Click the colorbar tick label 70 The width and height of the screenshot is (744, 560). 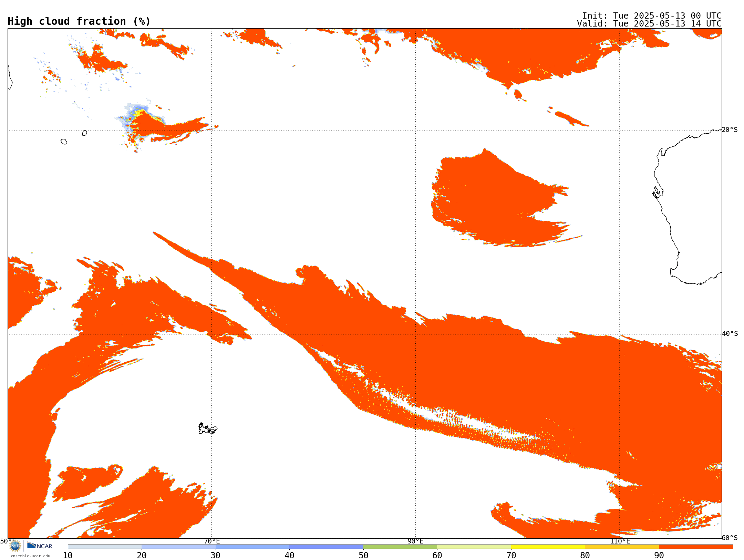click(x=511, y=556)
